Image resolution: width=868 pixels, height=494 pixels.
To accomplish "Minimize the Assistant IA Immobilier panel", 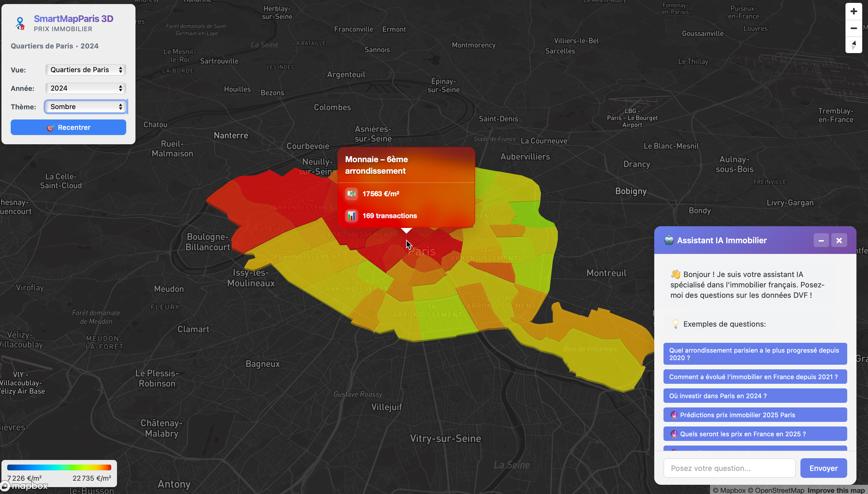I will click(821, 241).
